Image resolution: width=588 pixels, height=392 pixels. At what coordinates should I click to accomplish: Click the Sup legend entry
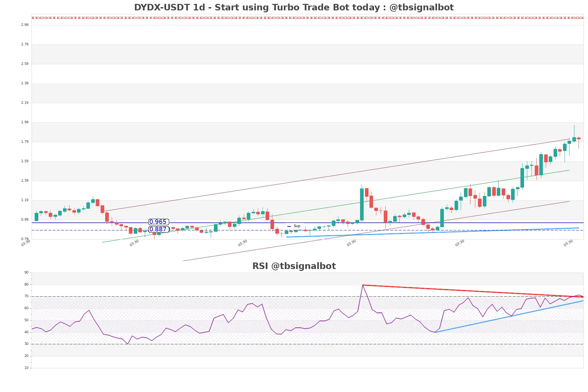(294, 226)
